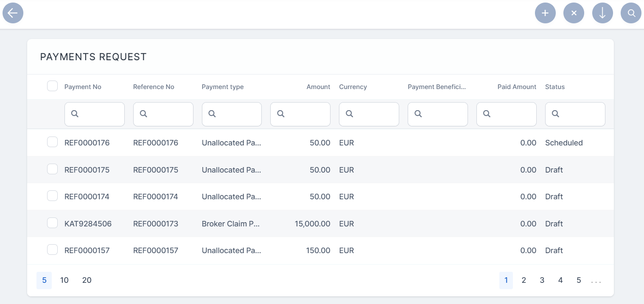Viewport: 644px width, 304px height.
Task: Select the KAT9284506 row checkbox
Action: pyautogui.click(x=52, y=223)
